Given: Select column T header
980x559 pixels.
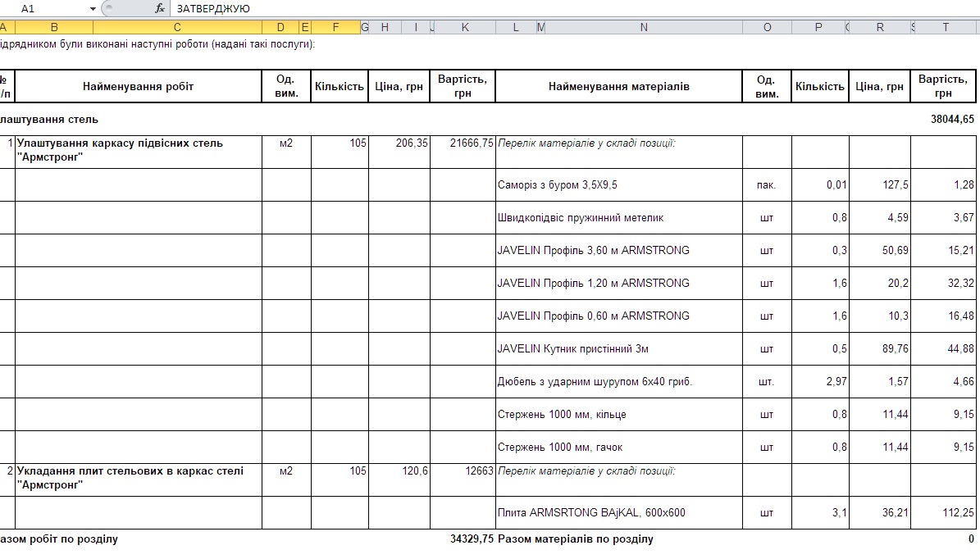Looking at the screenshot, I should (946, 27).
